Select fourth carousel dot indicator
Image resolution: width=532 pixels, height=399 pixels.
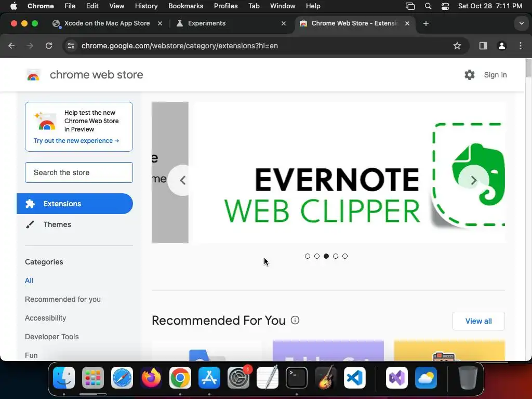[336, 256]
